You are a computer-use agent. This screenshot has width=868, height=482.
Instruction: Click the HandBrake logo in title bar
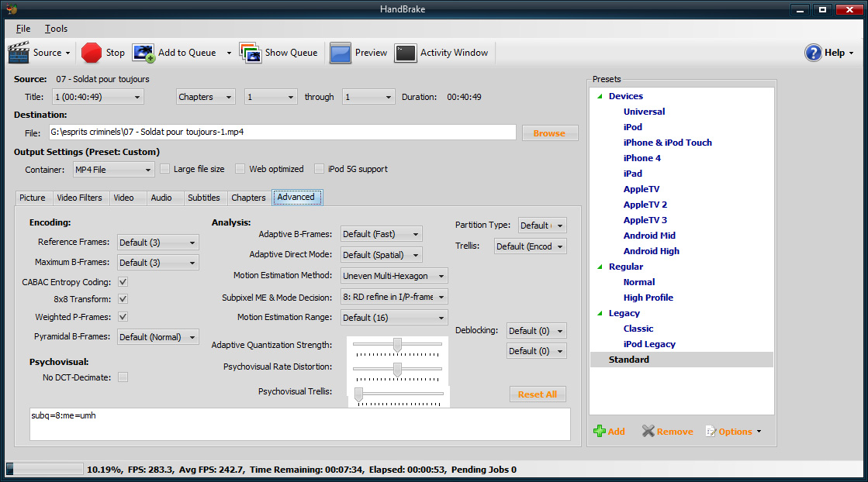tap(11, 9)
